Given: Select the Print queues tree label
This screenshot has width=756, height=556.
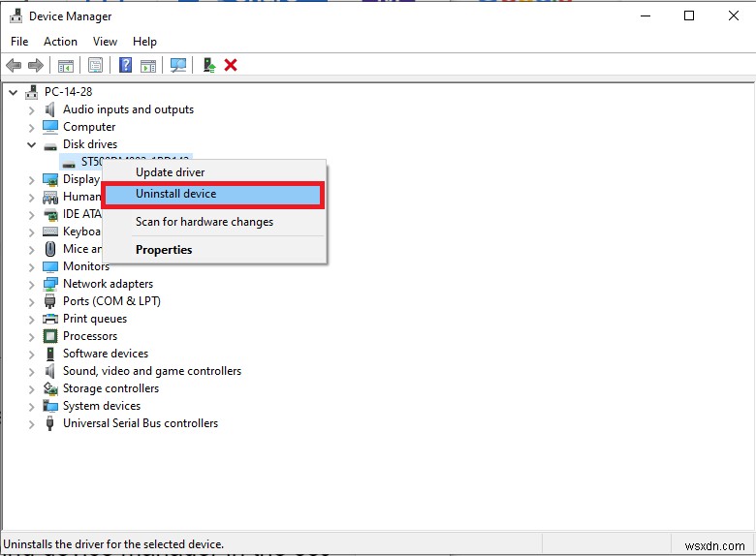Looking at the screenshot, I should [x=95, y=319].
